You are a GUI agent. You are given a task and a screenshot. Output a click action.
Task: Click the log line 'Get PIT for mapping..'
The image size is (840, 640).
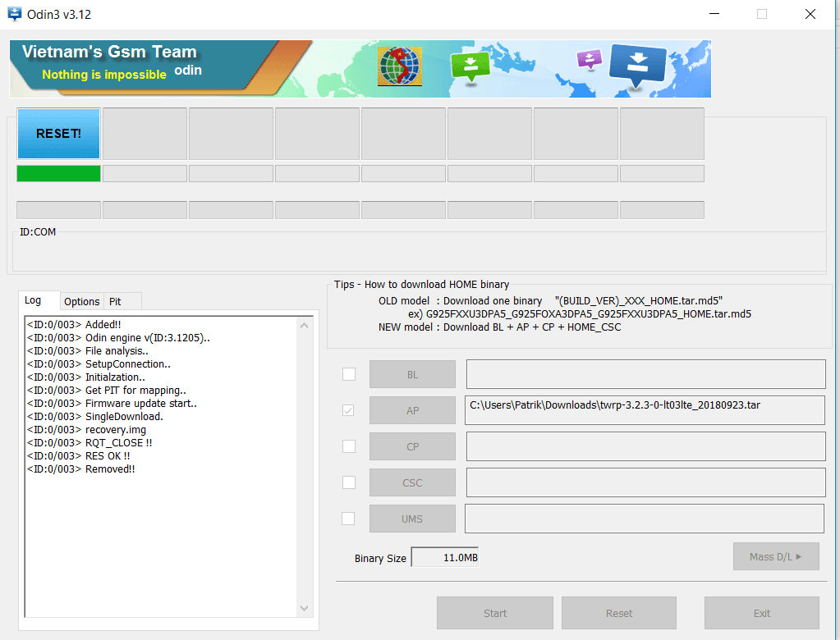[x=107, y=390]
